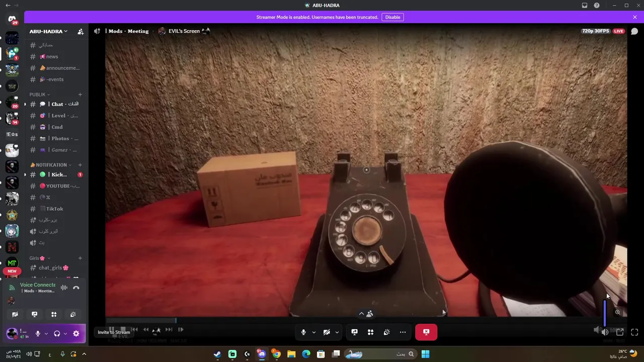Add a channel to Girls category

coord(80,258)
